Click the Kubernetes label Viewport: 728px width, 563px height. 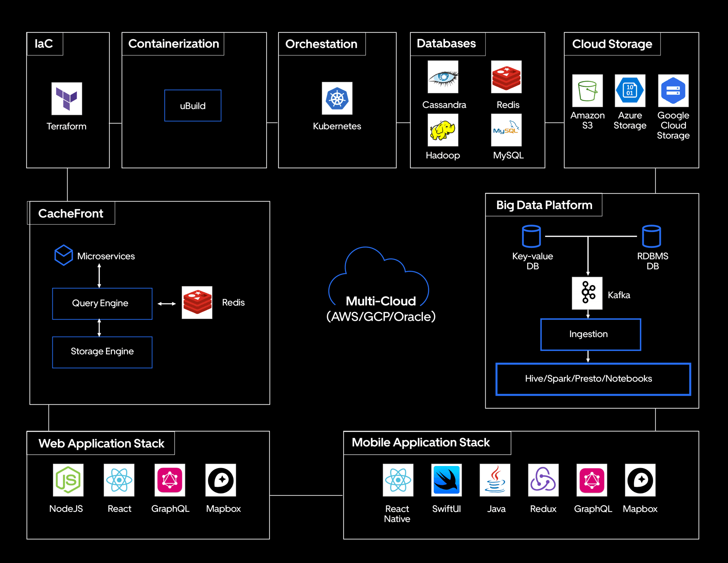pyautogui.click(x=337, y=126)
